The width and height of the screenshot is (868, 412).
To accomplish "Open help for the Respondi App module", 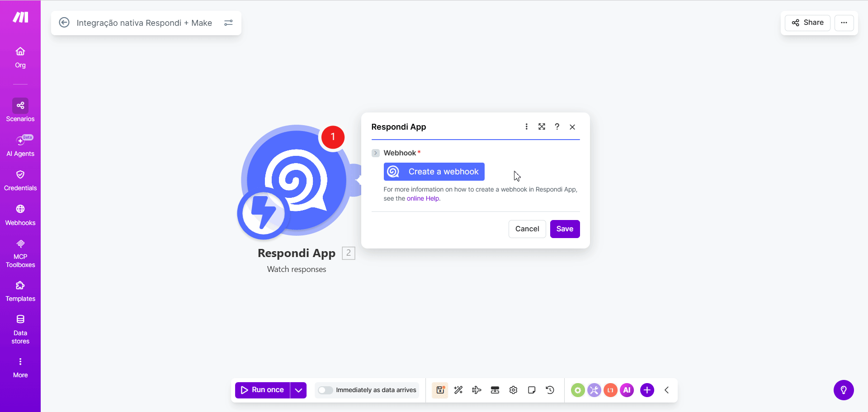I will coord(557,126).
